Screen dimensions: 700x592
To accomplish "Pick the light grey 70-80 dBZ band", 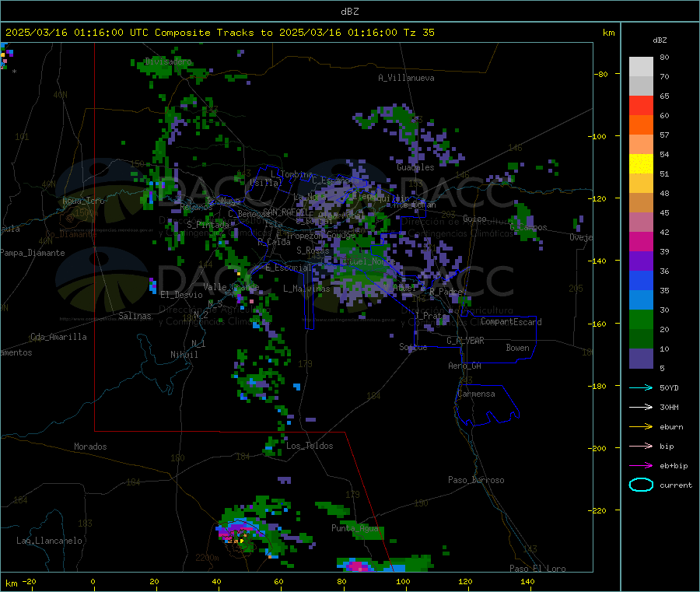I will (641, 67).
